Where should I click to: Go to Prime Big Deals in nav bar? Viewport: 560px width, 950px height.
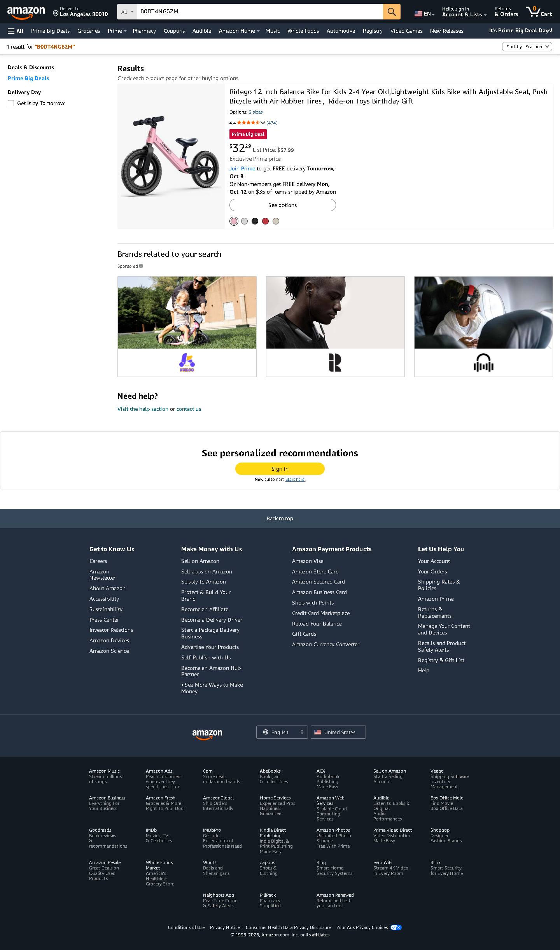[x=51, y=31]
